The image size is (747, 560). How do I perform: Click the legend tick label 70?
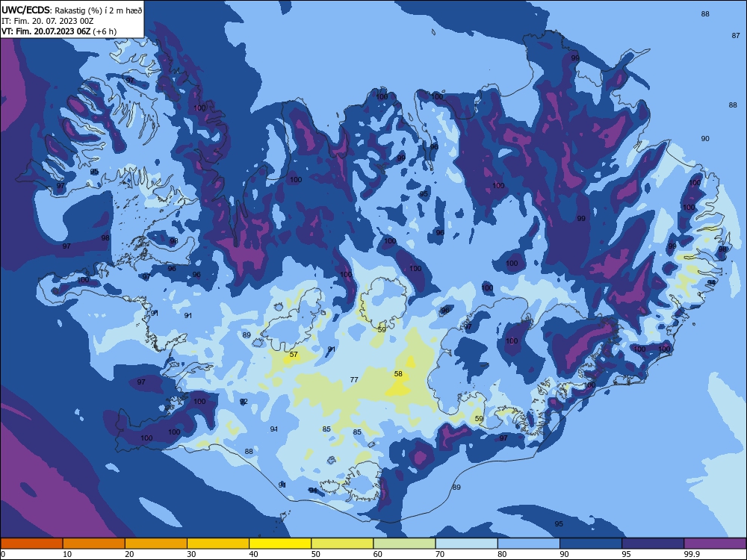440,554
